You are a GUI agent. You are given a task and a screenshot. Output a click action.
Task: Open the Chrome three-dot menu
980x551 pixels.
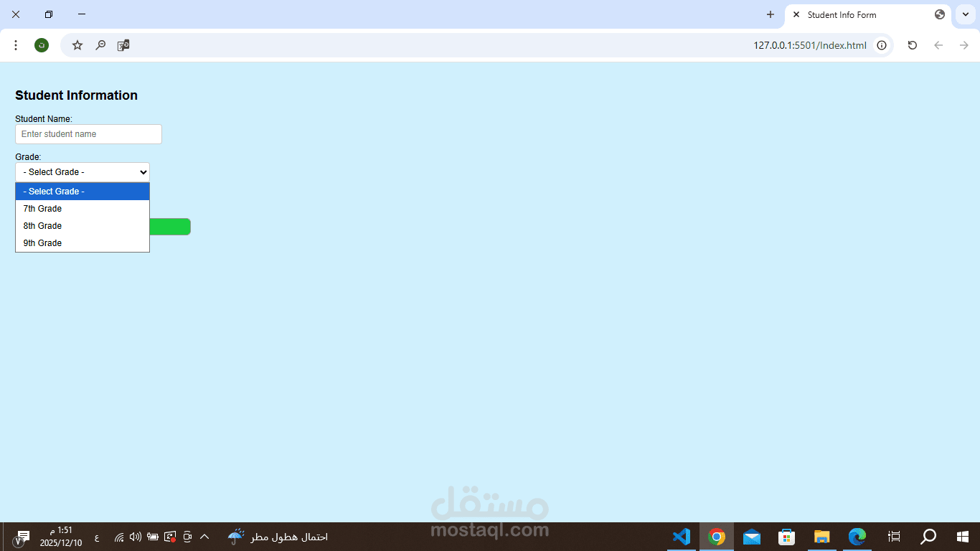click(x=16, y=45)
